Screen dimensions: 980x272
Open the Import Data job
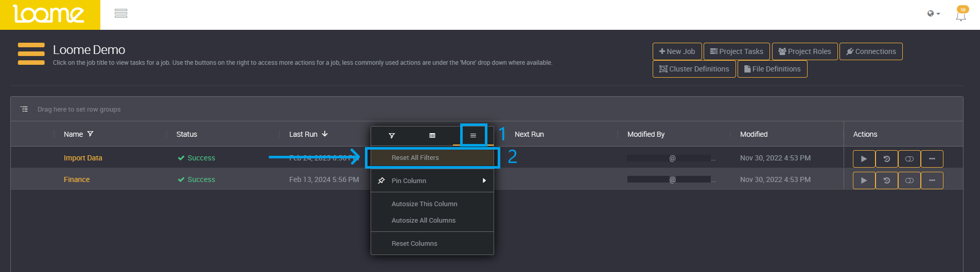tap(83, 158)
